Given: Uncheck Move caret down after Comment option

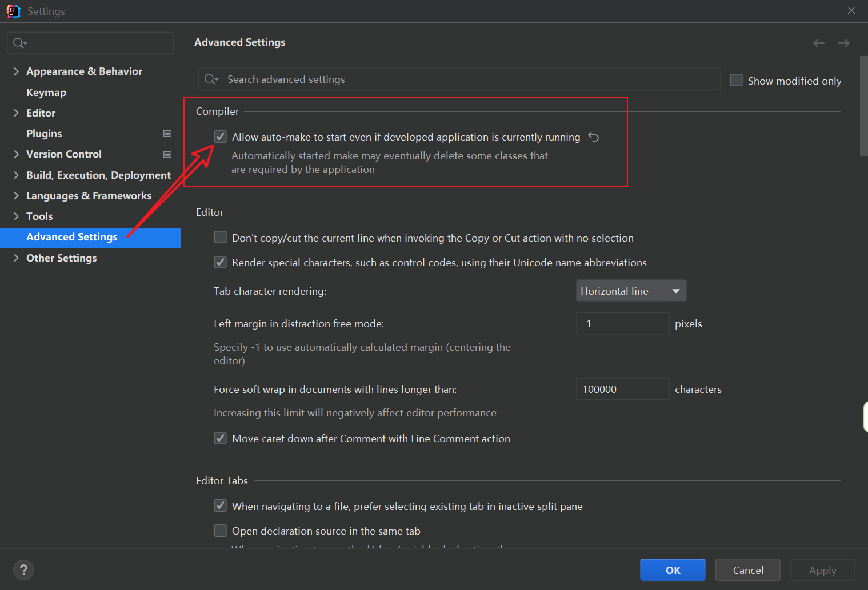Looking at the screenshot, I should tap(221, 439).
